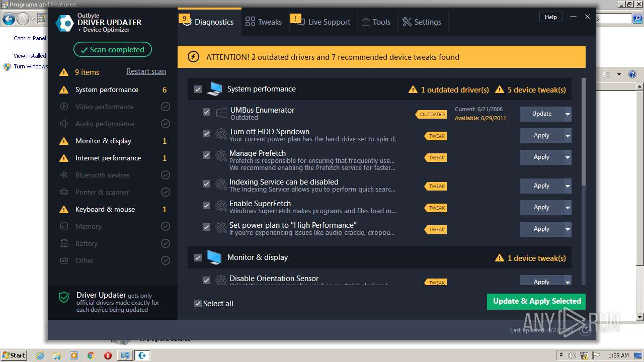Uncheck the High Performance power plan checkbox

[206, 227]
